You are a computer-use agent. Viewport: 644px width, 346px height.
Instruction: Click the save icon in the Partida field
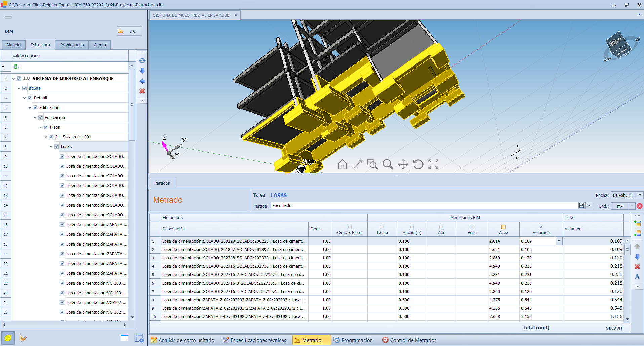(x=582, y=205)
